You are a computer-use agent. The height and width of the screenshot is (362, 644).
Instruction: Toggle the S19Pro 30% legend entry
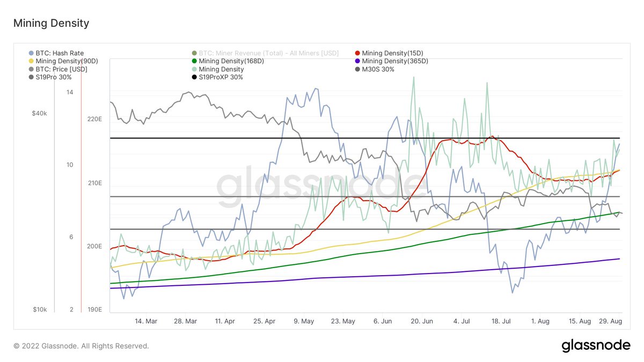tap(50, 77)
